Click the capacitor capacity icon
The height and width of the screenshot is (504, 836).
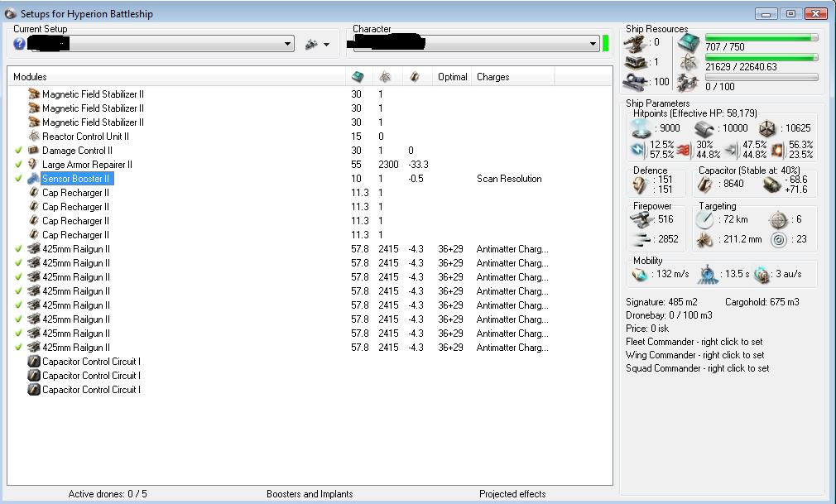705,184
